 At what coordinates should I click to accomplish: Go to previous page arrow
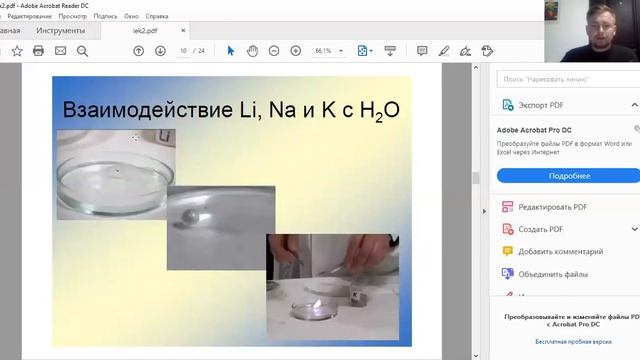click(139, 51)
